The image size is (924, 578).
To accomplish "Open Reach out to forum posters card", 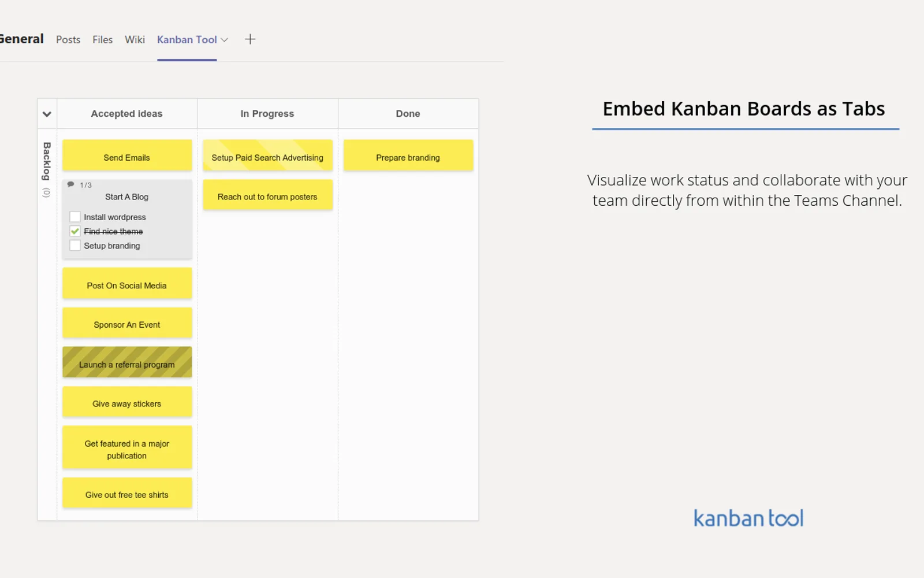I will 267,194.
